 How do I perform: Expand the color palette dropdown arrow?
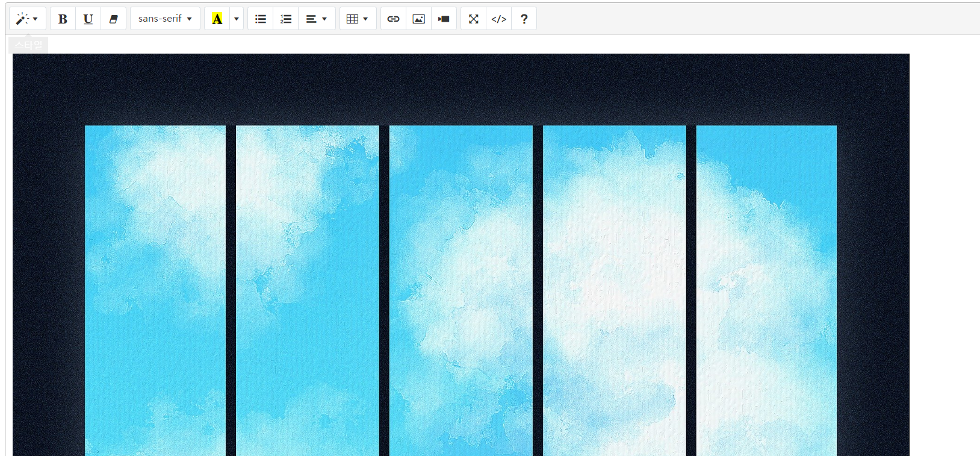(x=237, y=19)
